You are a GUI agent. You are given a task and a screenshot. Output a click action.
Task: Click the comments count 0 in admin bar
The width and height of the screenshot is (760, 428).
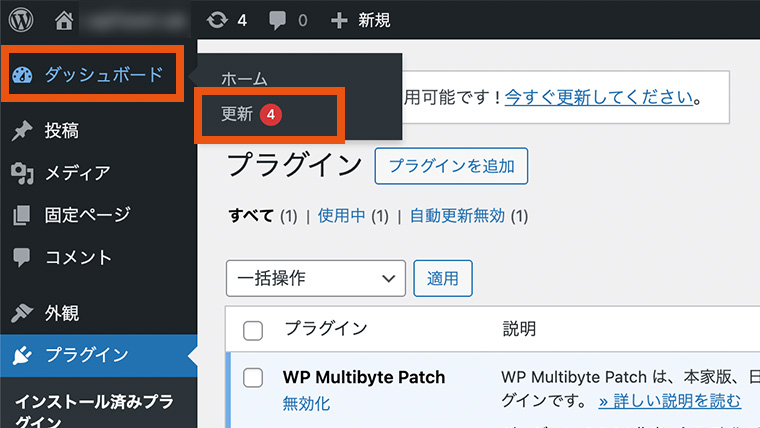[x=302, y=20]
